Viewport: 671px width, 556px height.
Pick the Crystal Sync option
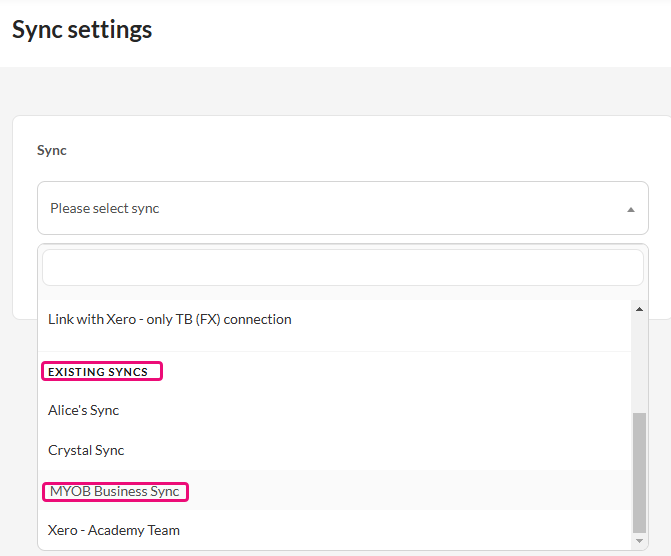pyautogui.click(x=86, y=450)
